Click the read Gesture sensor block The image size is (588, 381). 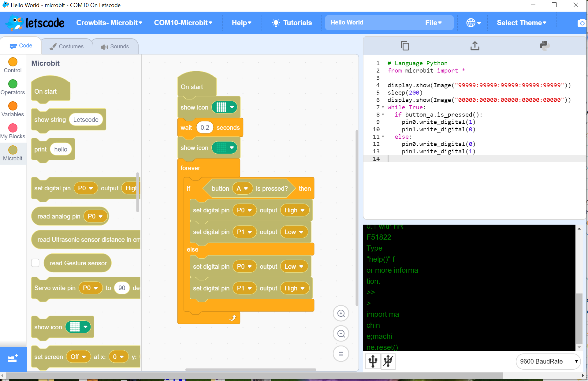pyautogui.click(x=78, y=263)
